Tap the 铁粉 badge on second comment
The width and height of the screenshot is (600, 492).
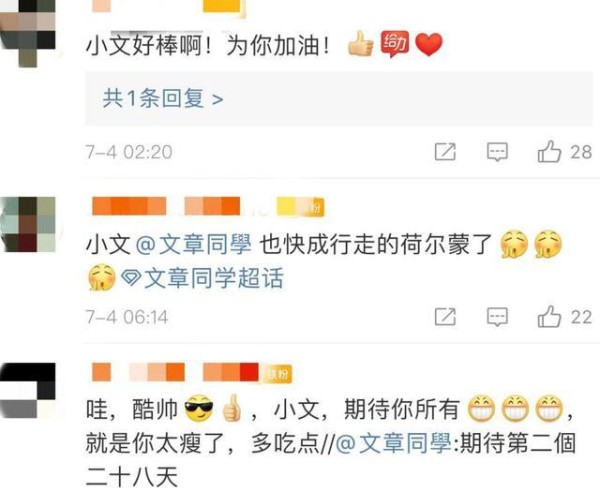tap(301, 207)
